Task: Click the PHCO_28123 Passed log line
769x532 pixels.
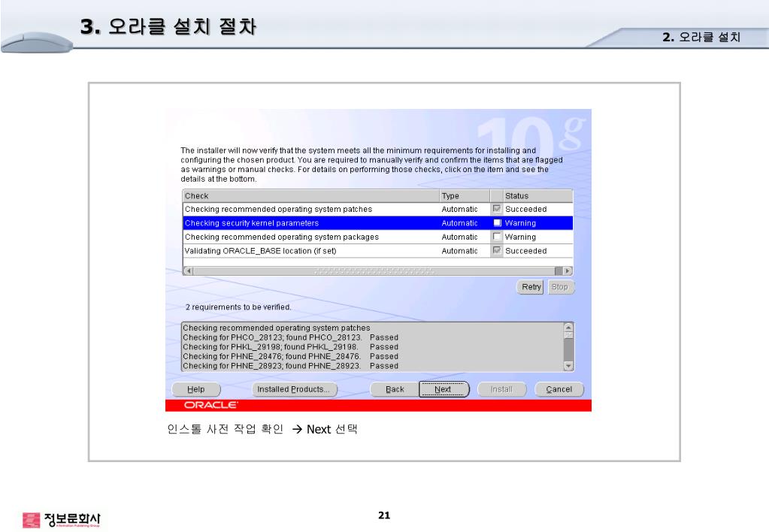Action: pyautogui.click(x=290, y=337)
